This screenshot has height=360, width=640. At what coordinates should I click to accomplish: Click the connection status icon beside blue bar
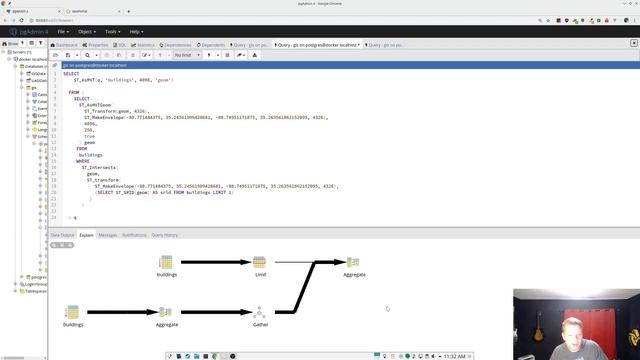[55, 65]
